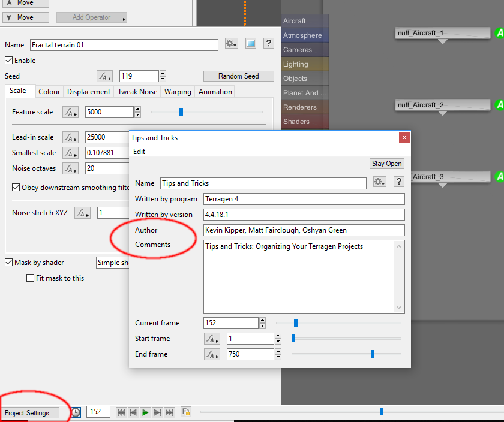Click the preview window icon beside name field
The image size is (504, 422).
click(251, 43)
